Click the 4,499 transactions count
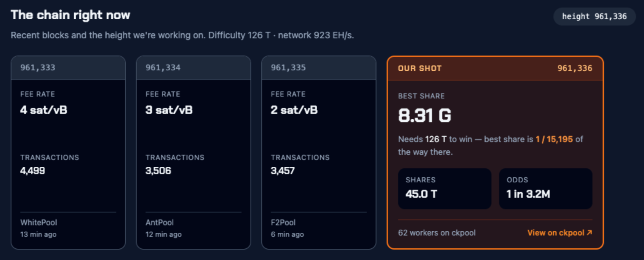644x260 pixels. coord(33,171)
